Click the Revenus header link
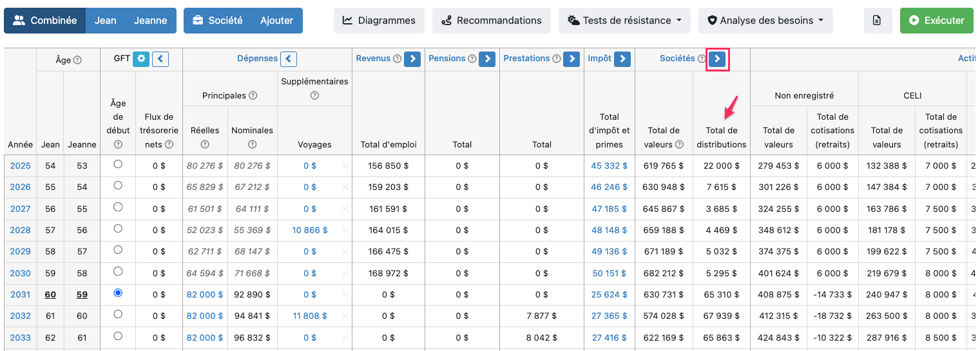The image size is (980, 351). 373,59
